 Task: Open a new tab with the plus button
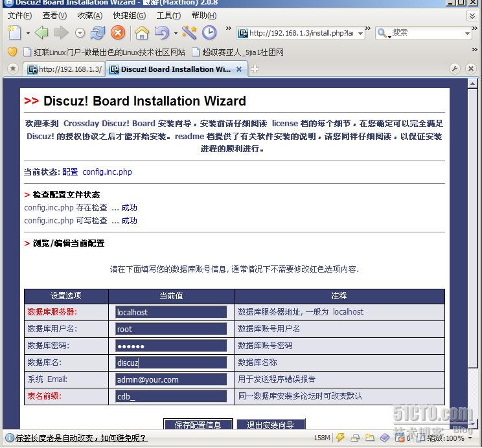(255, 69)
